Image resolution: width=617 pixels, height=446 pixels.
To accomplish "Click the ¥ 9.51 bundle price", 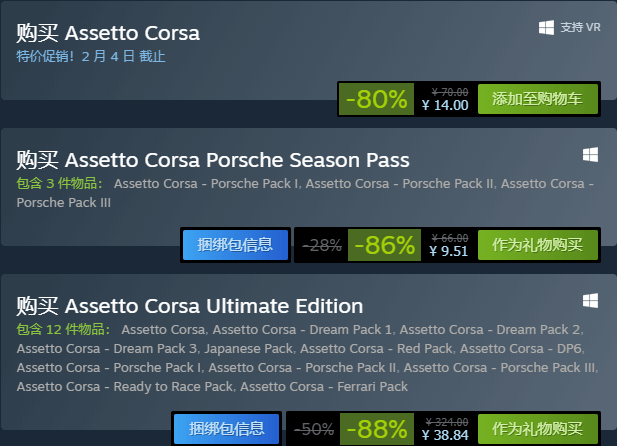I will [449, 251].
